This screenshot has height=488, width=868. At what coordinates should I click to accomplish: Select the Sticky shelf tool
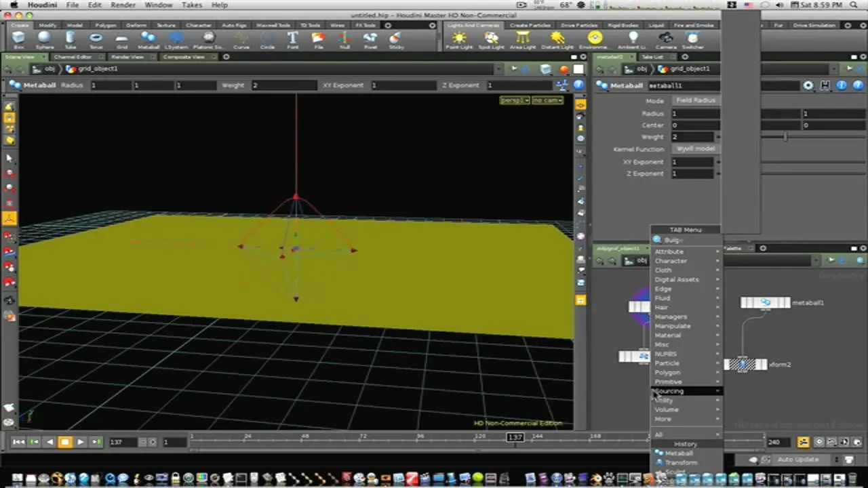click(396, 40)
